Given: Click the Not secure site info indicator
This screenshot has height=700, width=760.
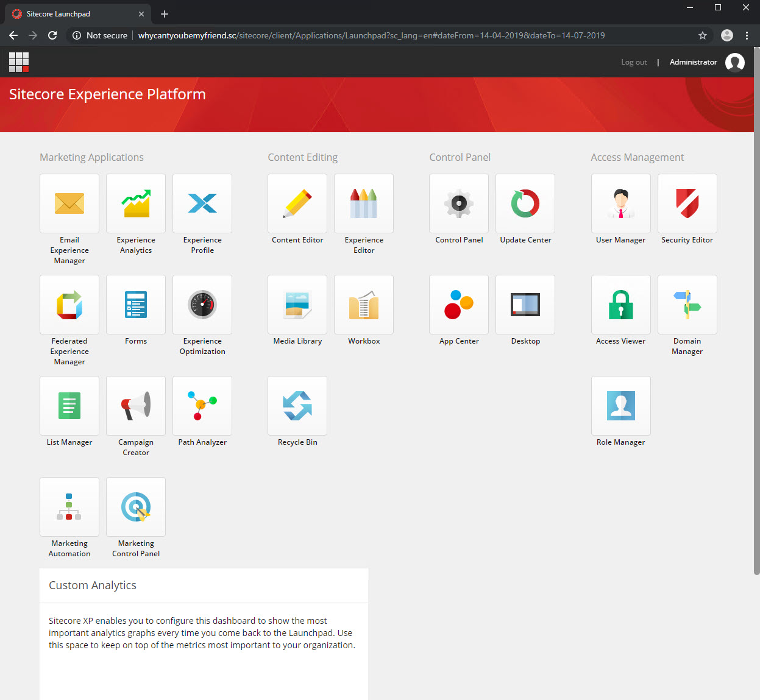Looking at the screenshot, I should (x=100, y=35).
